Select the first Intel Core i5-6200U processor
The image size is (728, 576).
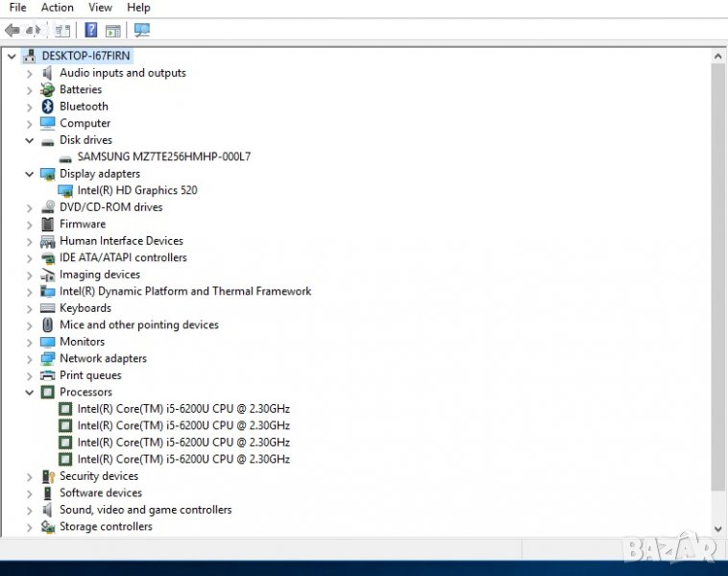(182, 409)
